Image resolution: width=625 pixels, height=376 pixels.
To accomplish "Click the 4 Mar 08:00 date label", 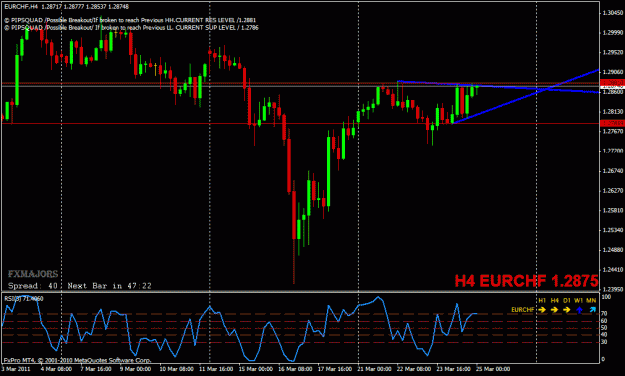I will pos(56,369).
